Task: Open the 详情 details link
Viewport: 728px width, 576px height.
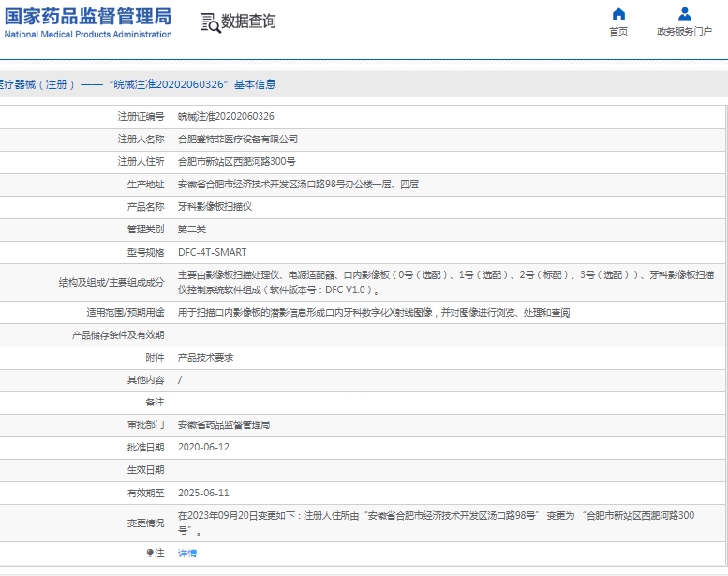Action: [187, 553]
